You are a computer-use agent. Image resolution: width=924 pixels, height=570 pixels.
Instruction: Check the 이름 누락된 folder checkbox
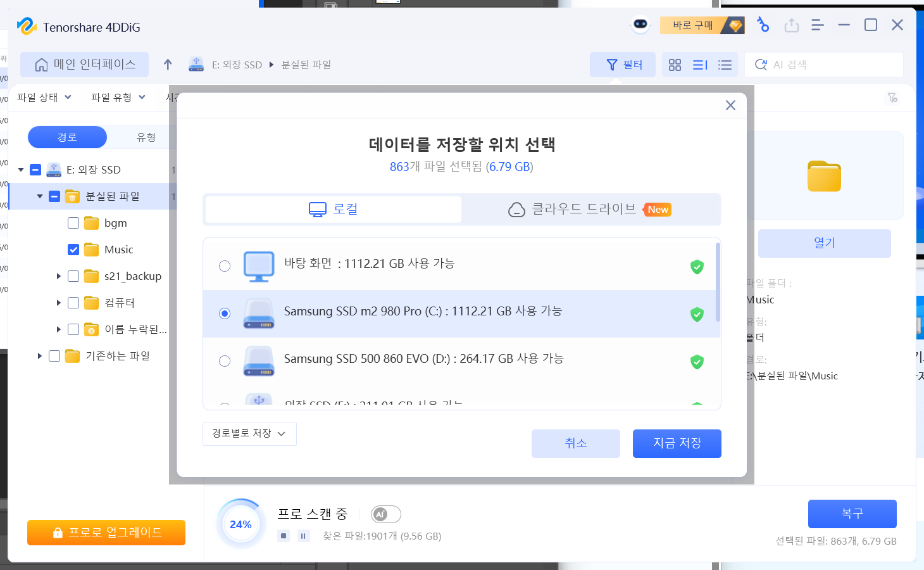[73, 329]
